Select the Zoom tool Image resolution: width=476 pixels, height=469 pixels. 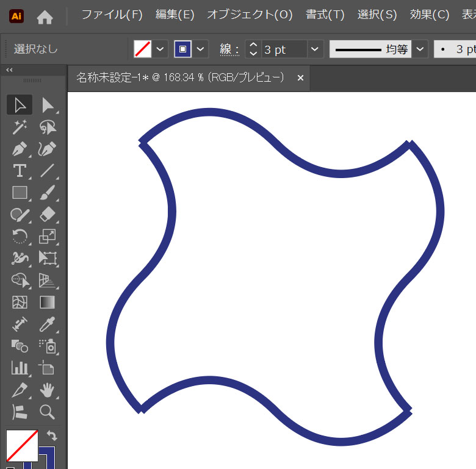coord(48,412)
